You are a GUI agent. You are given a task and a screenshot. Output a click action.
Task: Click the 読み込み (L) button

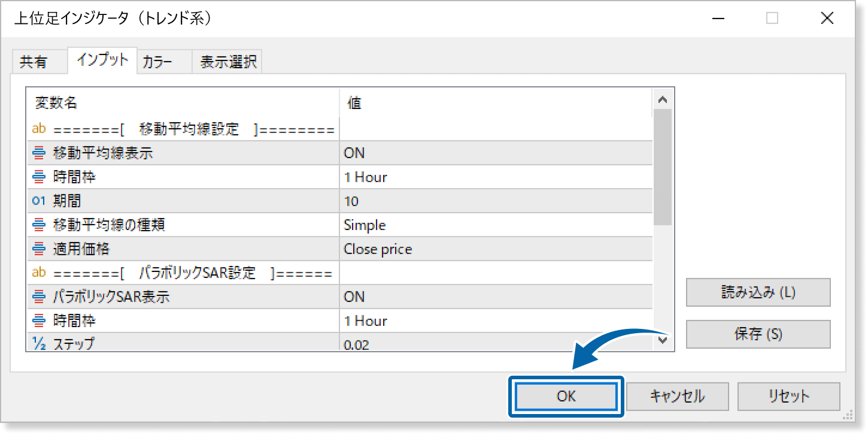758,292
